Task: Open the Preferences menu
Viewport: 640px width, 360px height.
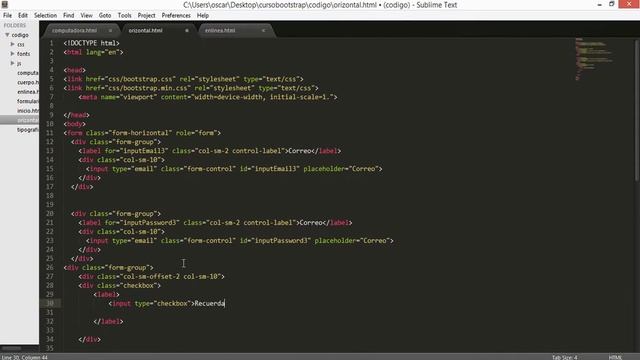Action: click(176, 16)
